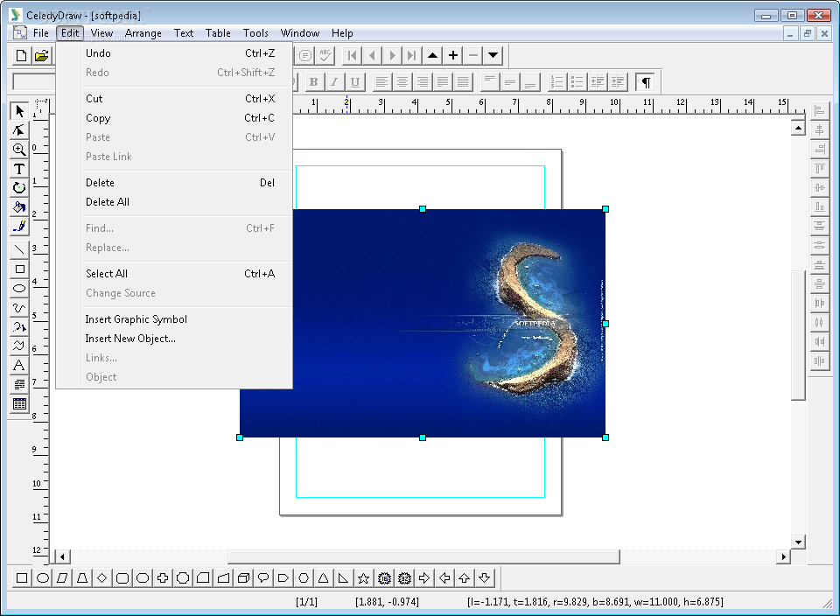840x616 pixels.
Task: Insert the 16-point burst shape
Action: click(x=384, y=578)
